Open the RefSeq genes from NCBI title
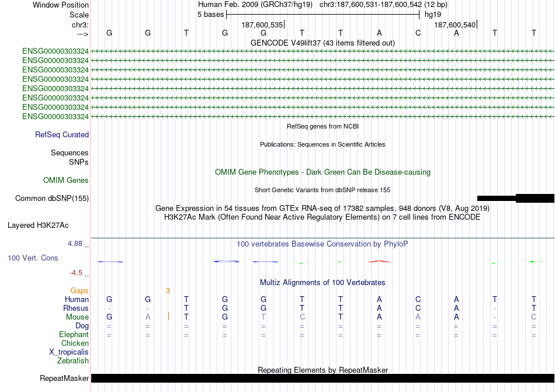Screen dimensions: 555x392 pos(322,126)
